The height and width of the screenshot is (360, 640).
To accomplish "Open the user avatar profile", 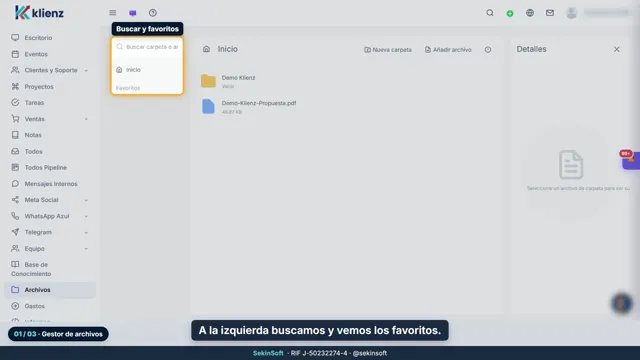I will coord(571,13).
